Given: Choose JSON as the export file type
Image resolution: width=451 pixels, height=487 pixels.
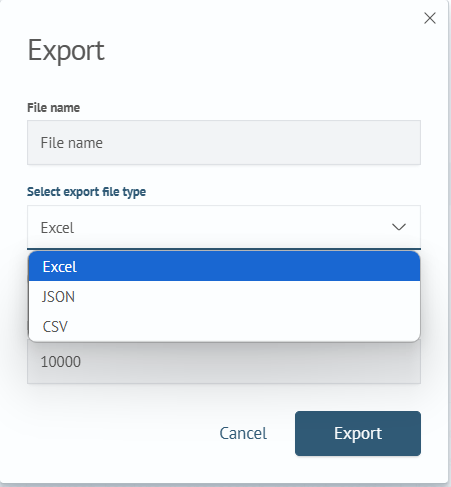Looking at the screenshot, I should coord(224,296).
